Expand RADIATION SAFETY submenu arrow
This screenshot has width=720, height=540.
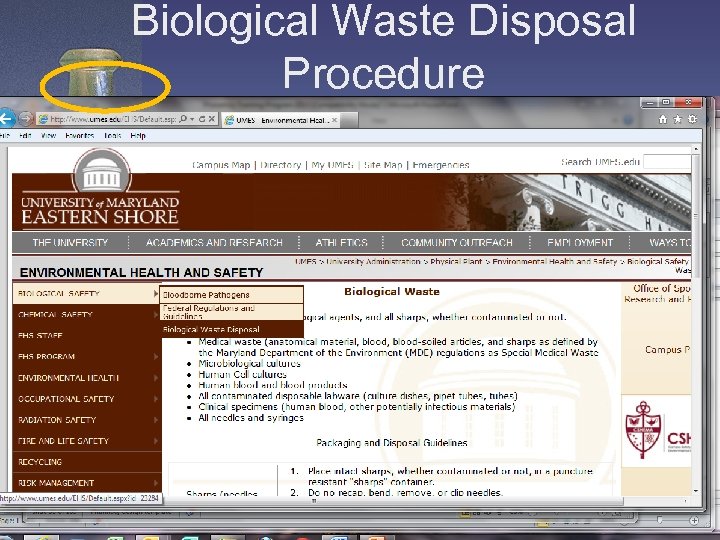(x=156, y=420)
